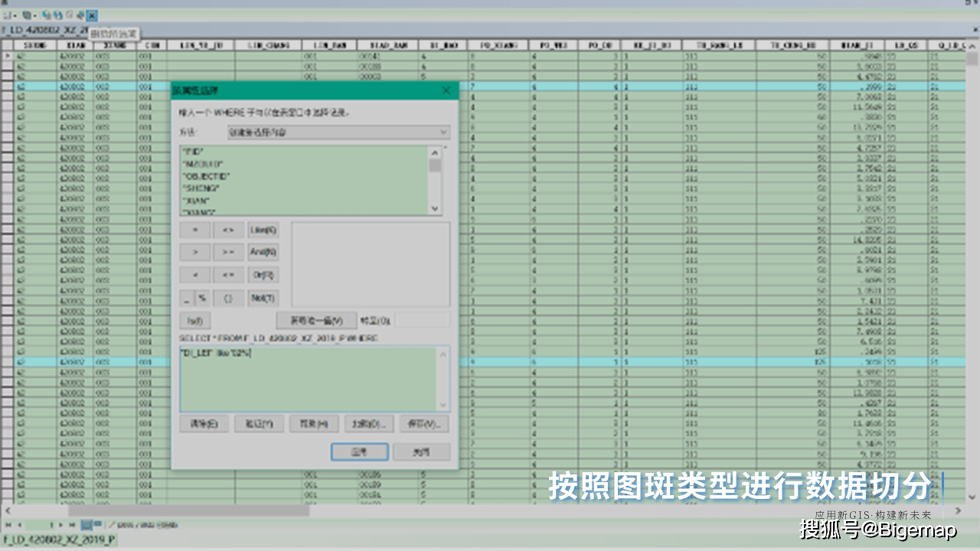Insert the Not operator

[263, 298]
